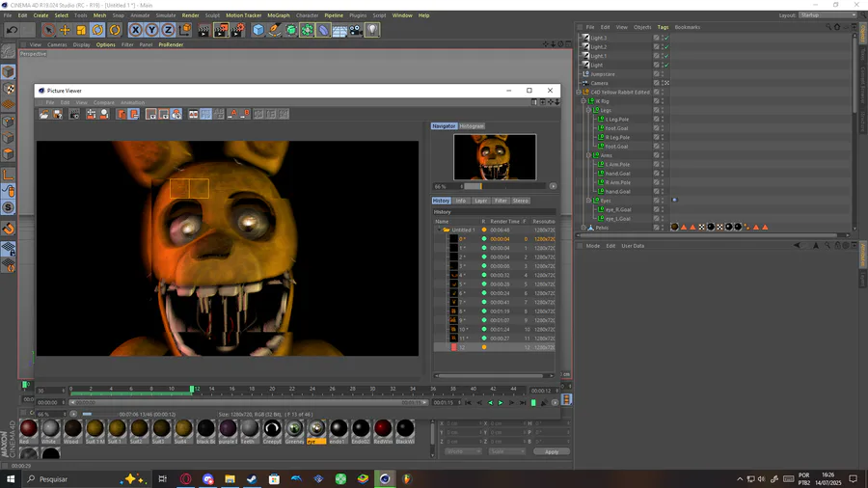Collapse the C4D Yellow Rabbit Edited object

(579, 93)
